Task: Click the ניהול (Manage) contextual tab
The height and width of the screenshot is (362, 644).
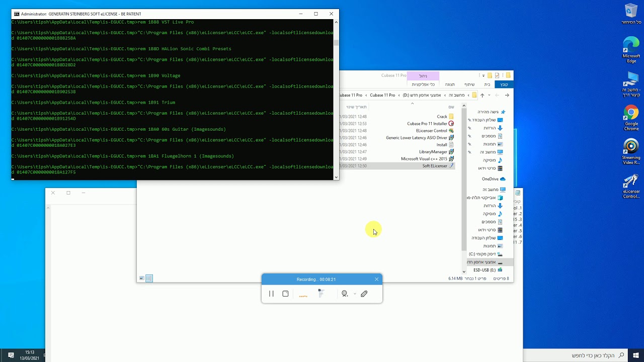Action: point(423,76)
